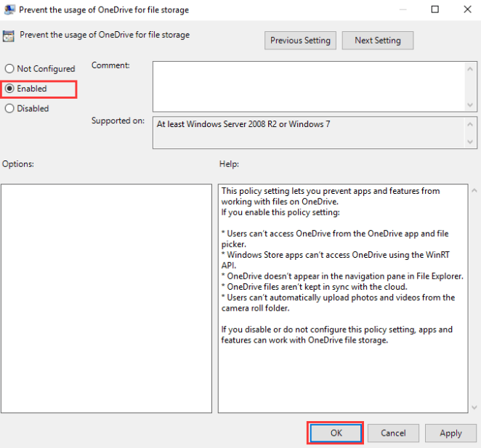Click the Help line 'camera roll folder.'
Screen dimensions: 481x448
tap(255, 308)
